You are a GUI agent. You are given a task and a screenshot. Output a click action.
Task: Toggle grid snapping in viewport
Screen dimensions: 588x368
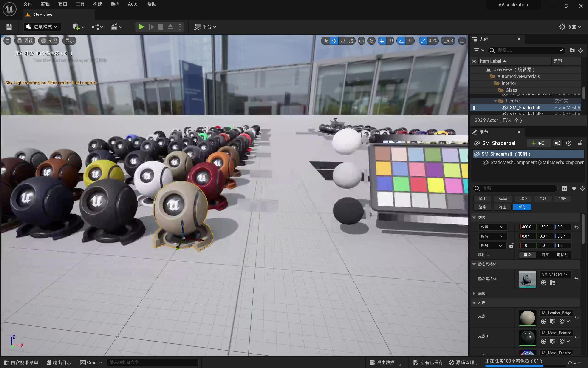coord(382,41)
